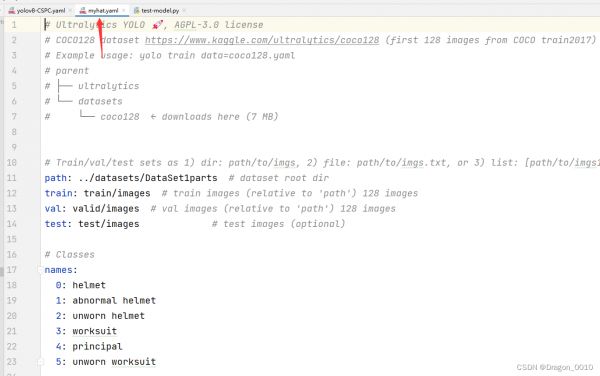The width and height of the screenshot is (600, 376).
Task: Click the Python file icon on test-model.py
Action: (136, 11)
